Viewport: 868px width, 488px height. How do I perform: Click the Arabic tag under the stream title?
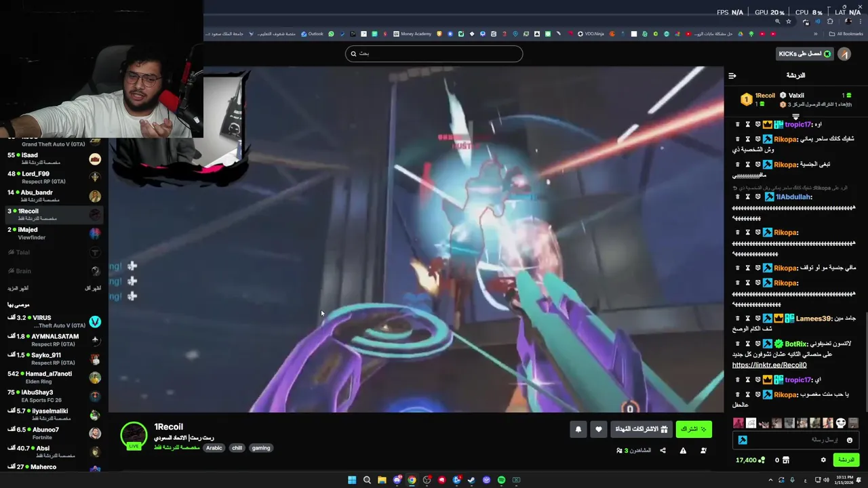[x=214, y=448]
